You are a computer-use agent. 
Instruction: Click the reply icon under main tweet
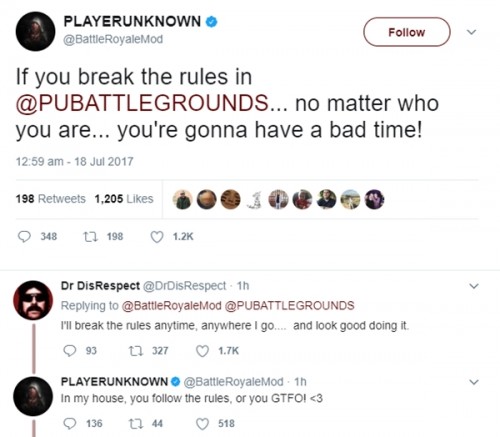click(x=24, y=237)
